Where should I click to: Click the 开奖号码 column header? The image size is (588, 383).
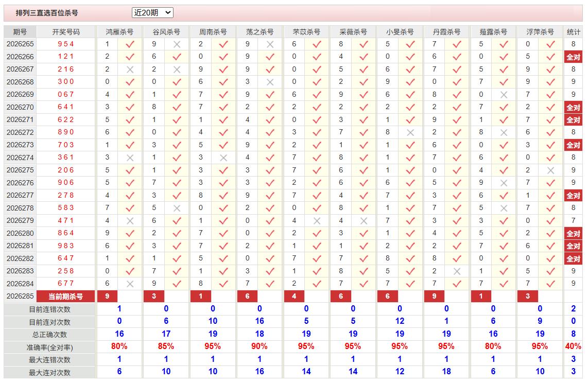pyautogui.click(x=65, y=32)
